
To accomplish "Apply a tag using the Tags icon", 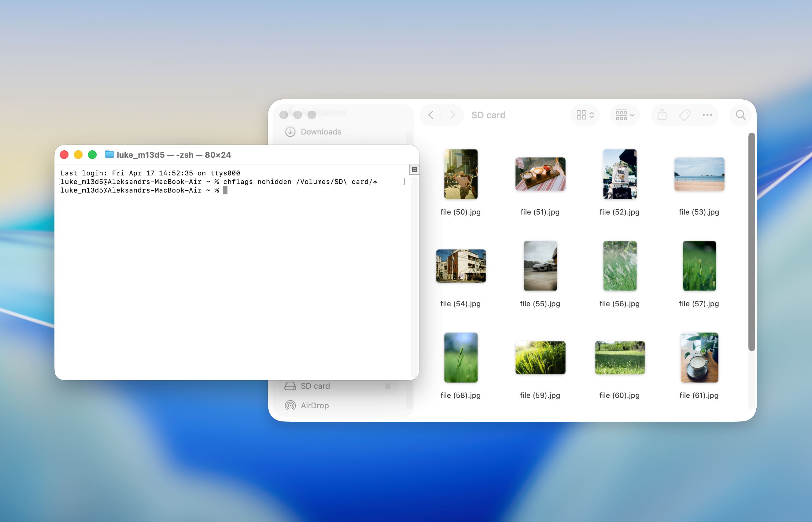I will (685, 115).
